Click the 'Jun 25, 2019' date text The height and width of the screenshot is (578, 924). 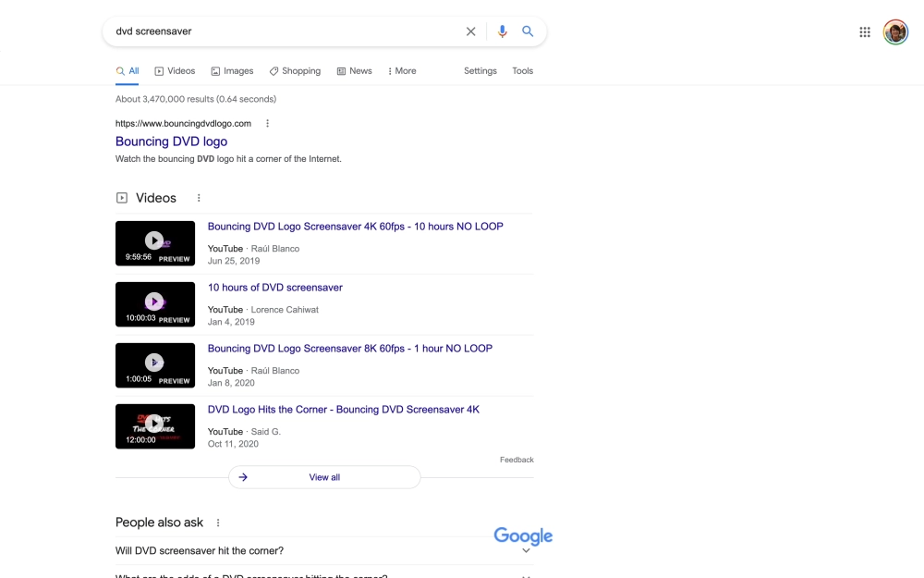234,261
